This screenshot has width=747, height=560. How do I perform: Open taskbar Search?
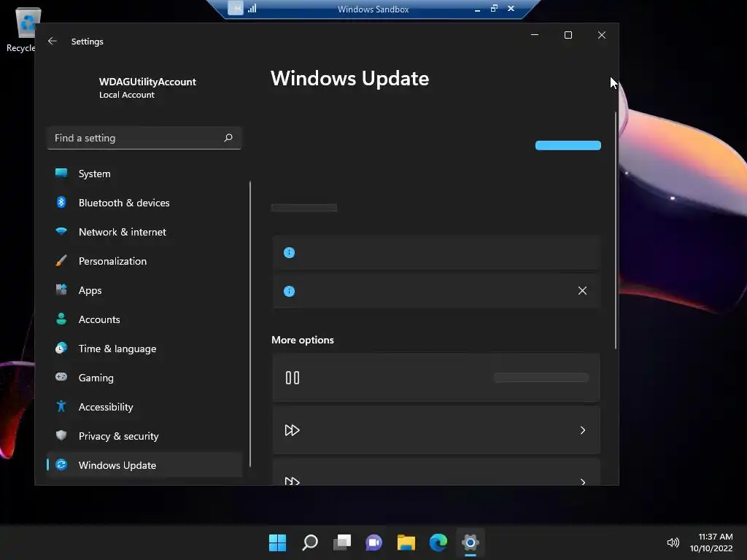[309, 542]
